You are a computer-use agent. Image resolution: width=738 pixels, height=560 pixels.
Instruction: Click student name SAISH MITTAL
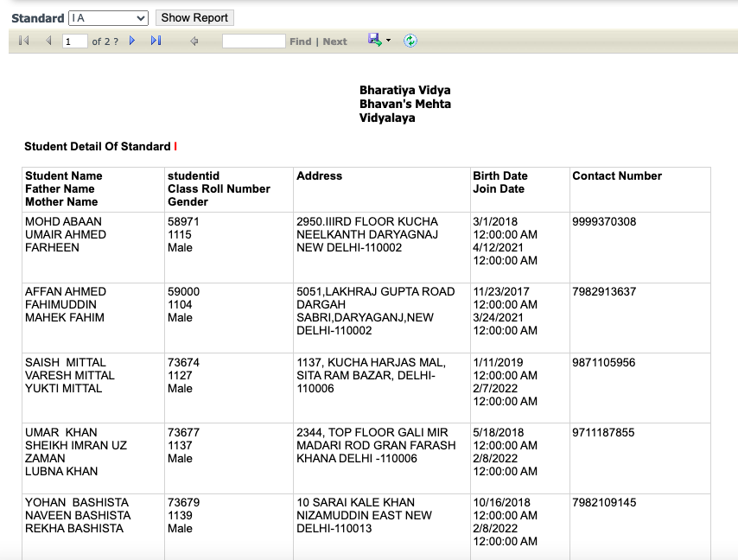[66, 363]
